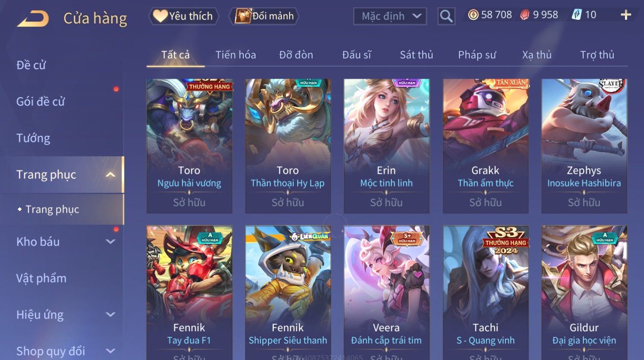This screenshot has height=360, width=644.
Task: Expand the Hiệu ứng sidebar section
Action: (111, 315)
